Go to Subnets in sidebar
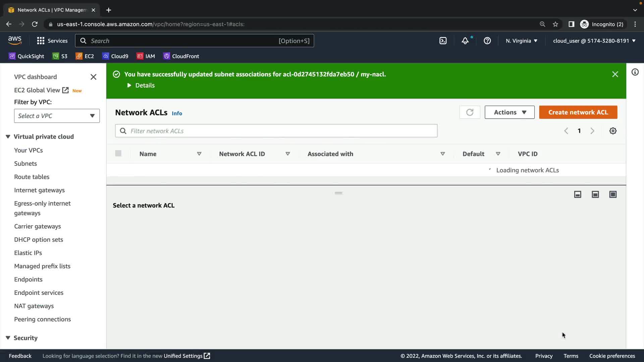 click(25, 164)
